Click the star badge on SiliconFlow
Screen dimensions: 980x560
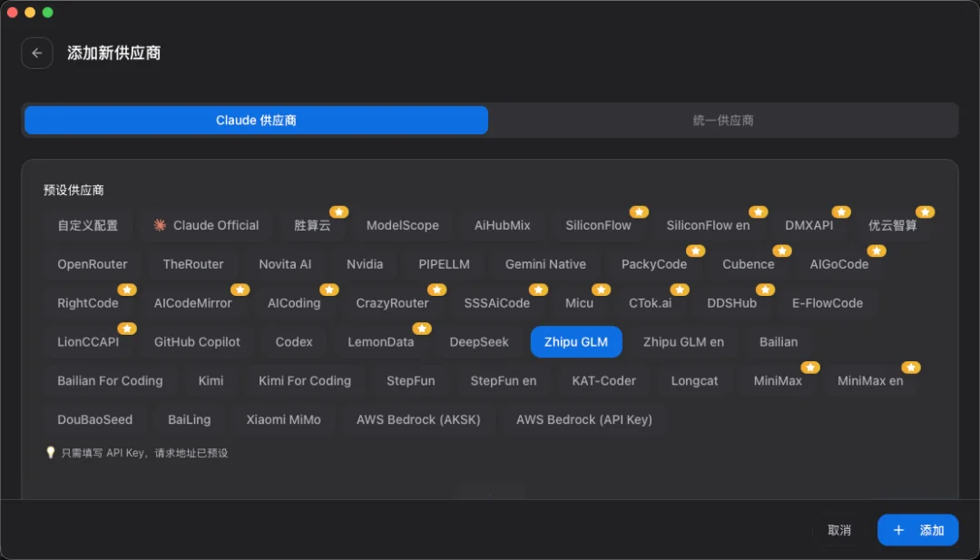[x=639, y=211]
